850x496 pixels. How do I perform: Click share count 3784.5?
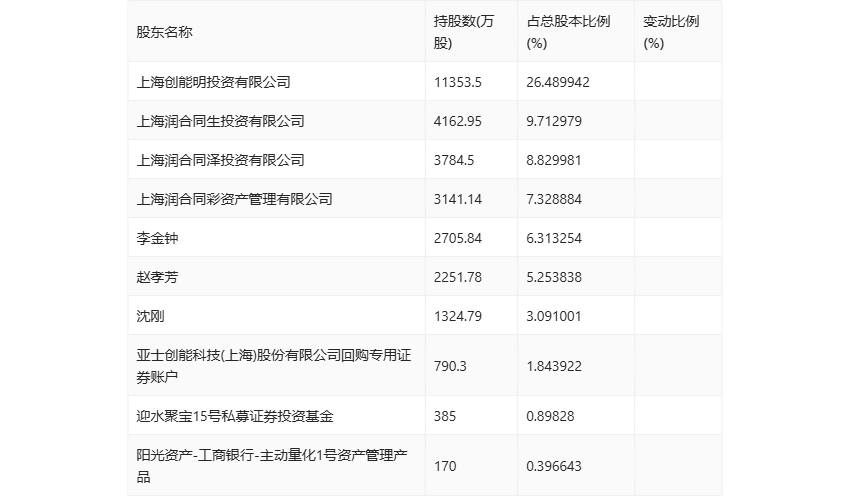(454, 160)
